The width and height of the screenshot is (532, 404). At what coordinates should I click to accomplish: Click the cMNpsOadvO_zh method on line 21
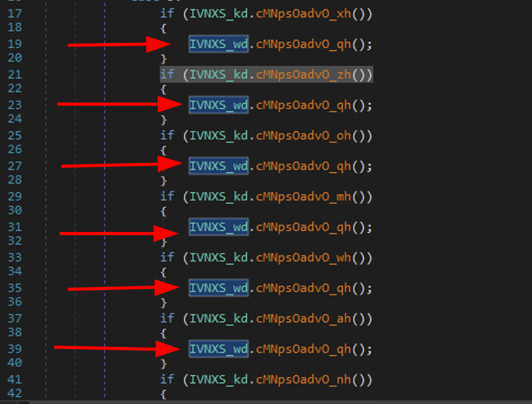pyautogui.click(x=303, y=75)
